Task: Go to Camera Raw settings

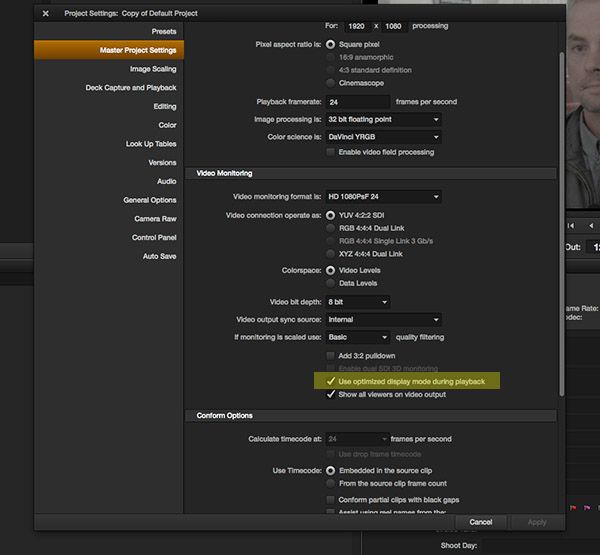Action: (x=155, y=219)
